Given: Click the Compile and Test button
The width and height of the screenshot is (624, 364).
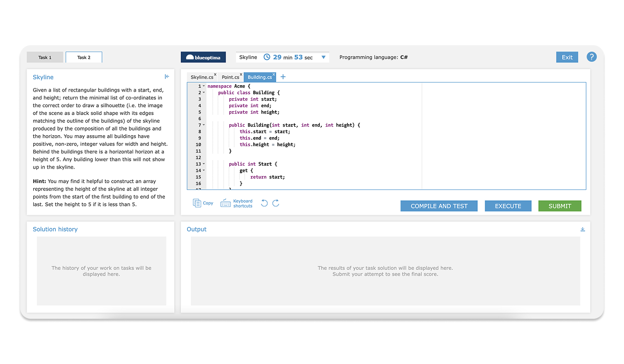Looking at the screenshot, I should (x=439, y=206).
